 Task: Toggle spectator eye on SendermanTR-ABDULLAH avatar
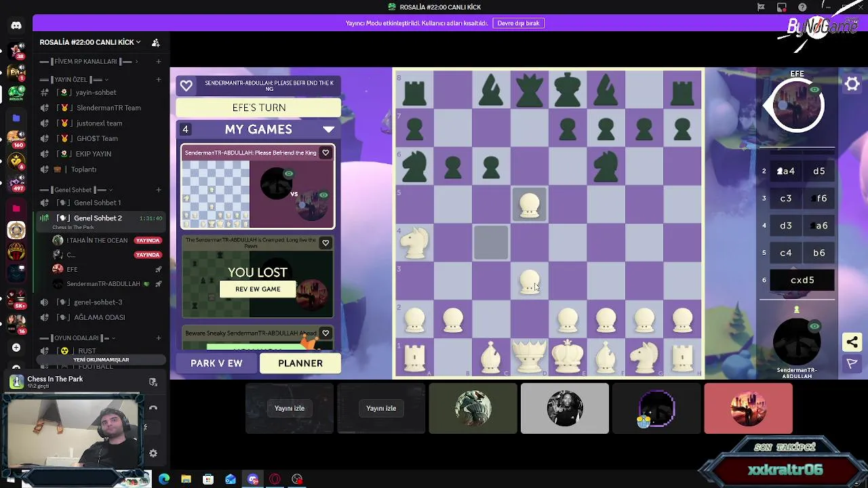[x=814, y=326]
